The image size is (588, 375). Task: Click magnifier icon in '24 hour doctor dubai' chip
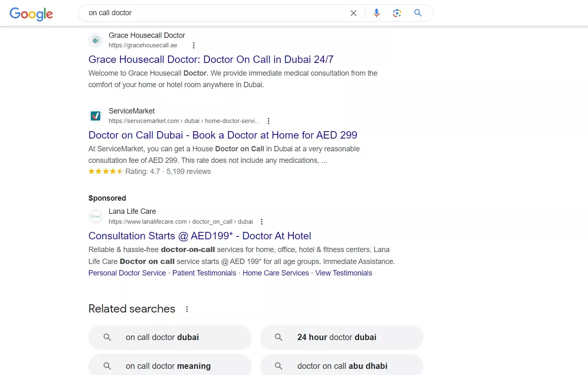pos(279,337)
